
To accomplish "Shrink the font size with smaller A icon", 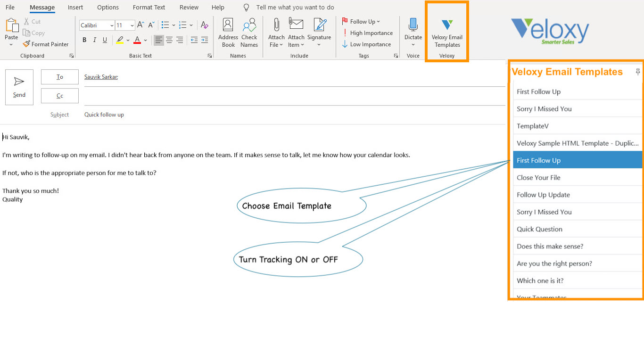I will point(151,25).
